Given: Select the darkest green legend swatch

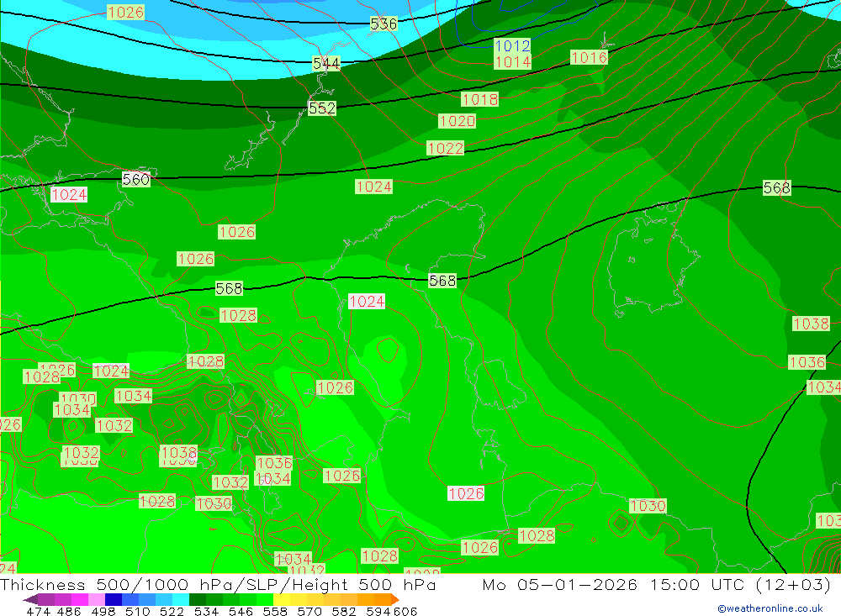Looking at the screenshot, I should tap(198, 599).
